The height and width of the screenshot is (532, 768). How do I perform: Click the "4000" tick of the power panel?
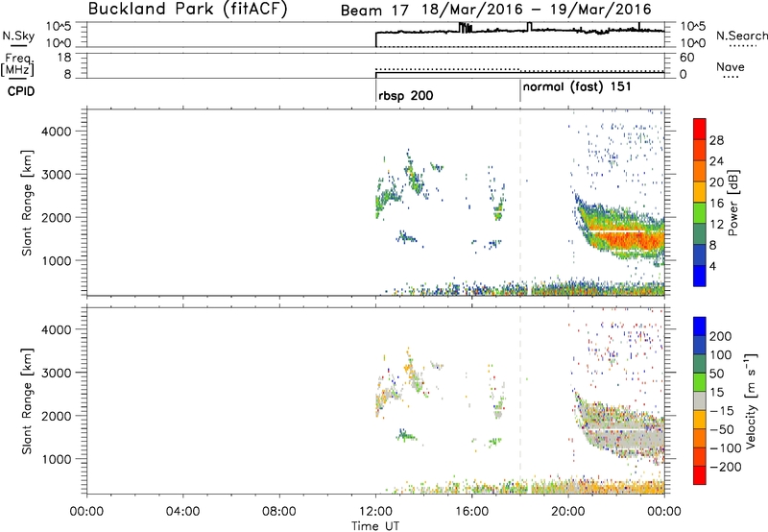click(x=56, y=132)
